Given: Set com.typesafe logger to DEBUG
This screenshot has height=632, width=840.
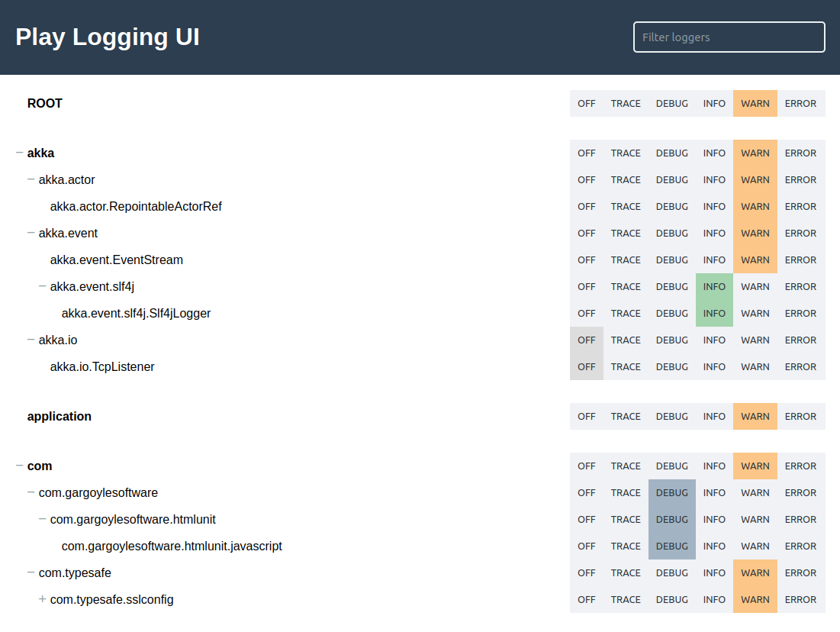Looking at the screenshot, I should (672, 573).
